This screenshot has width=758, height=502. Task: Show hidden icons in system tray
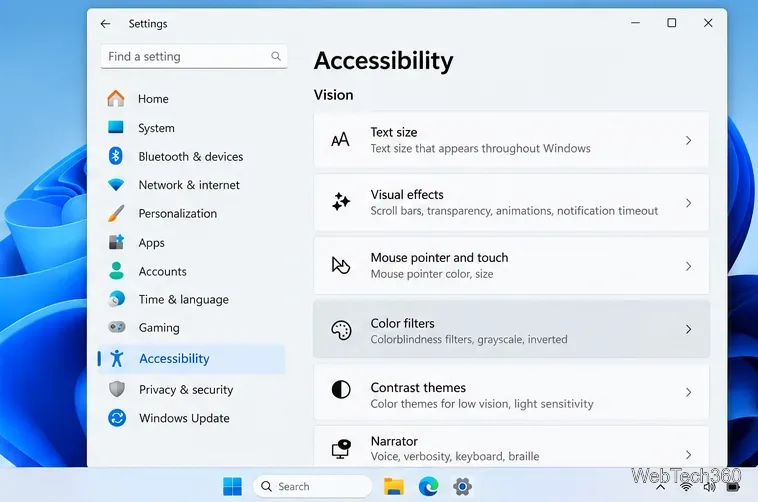pyautogui.click(x=660, y=487)
